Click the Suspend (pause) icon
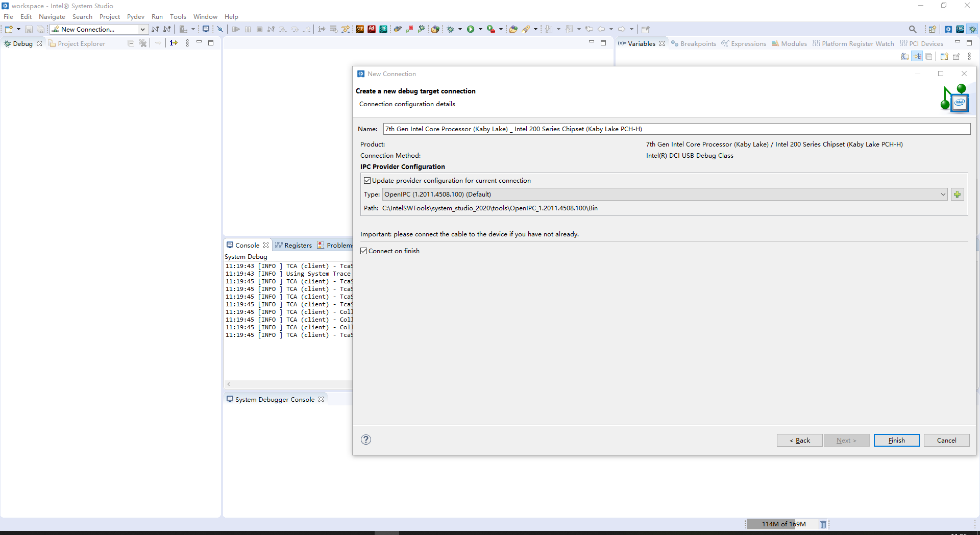This screenshot has width=980, height=535. (x=247, y=29)
